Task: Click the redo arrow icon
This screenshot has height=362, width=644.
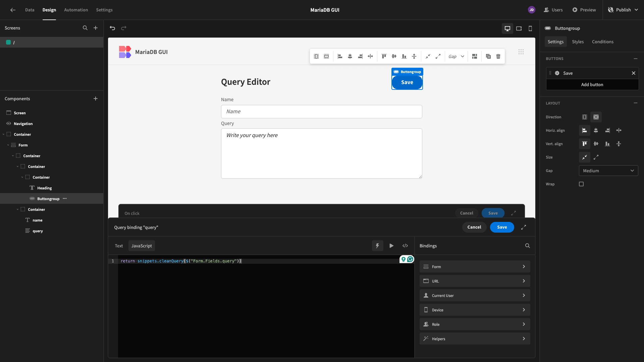Action: 124,28
